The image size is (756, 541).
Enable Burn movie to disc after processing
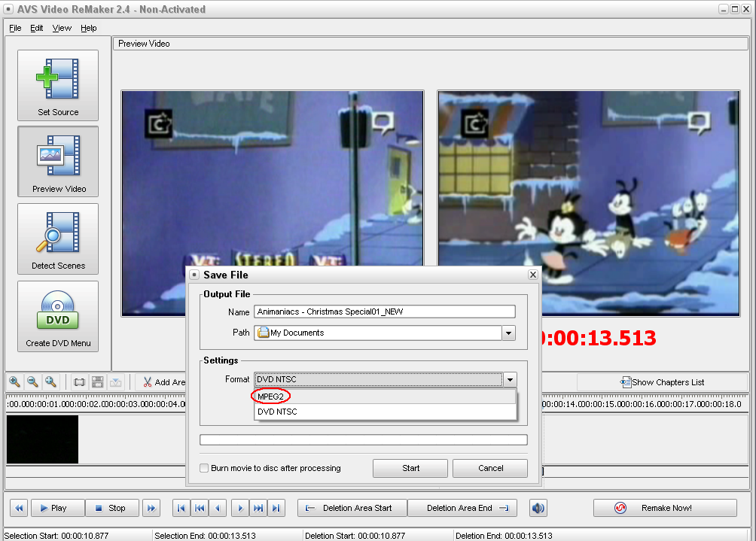(204, 468)
